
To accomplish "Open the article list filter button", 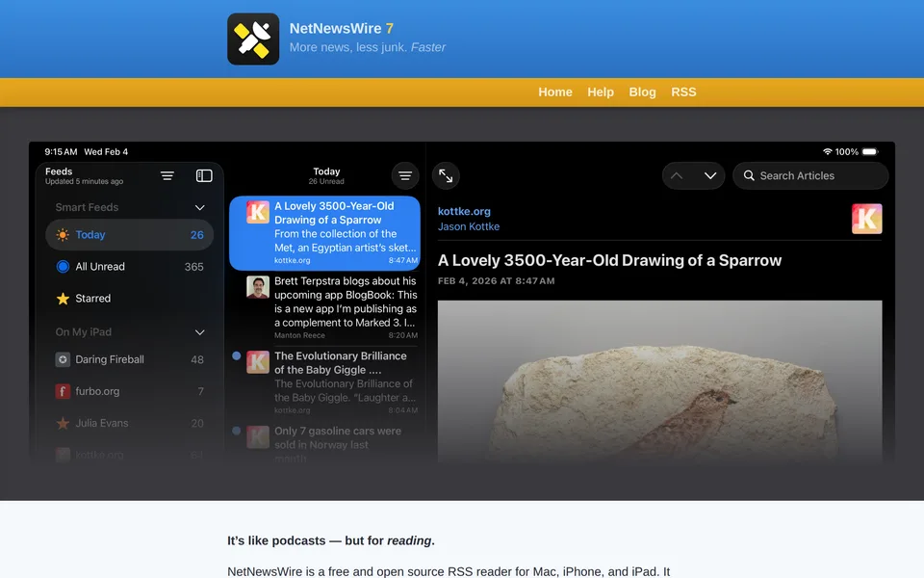I will [405, 175].
